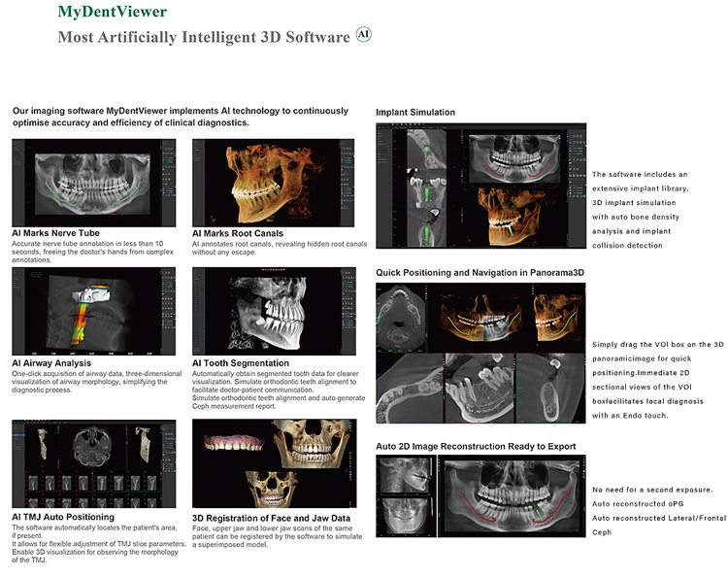This screenshot has width=728, height=578.
Task: Select the tooth sectional view in Panorama3D bottom row
Action: click(480, 388)
